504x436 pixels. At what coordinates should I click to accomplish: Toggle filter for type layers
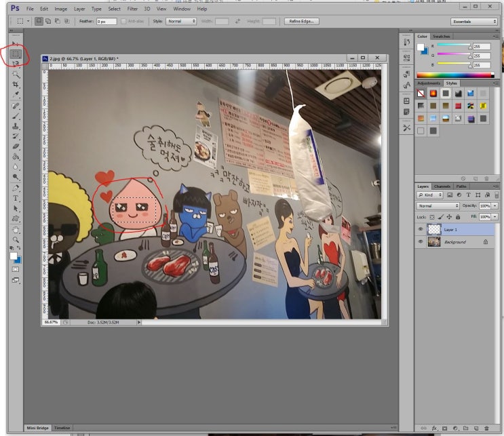coord(468,195)
